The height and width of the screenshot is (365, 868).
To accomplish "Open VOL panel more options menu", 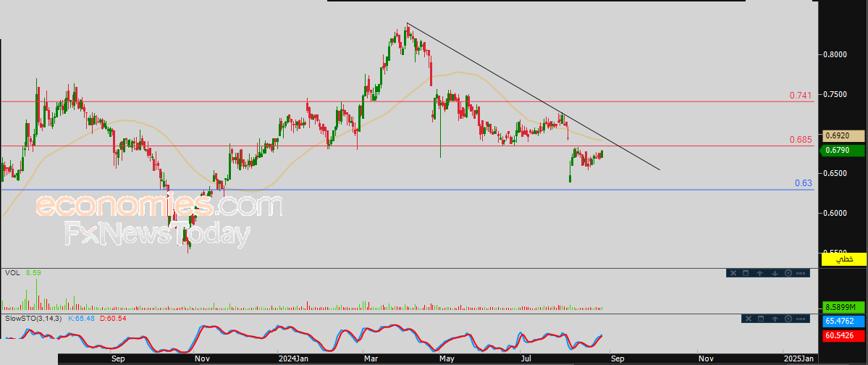I will (x=800, y=273).
